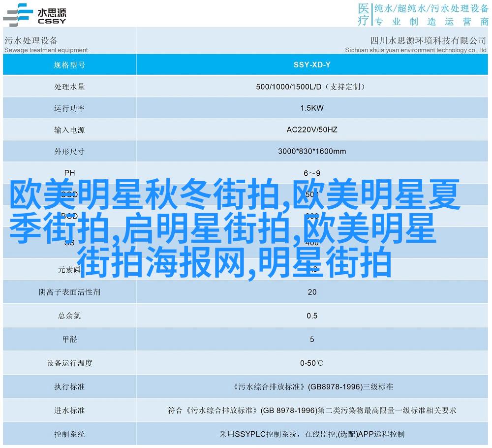Image resolution: width=492 pixels, height=448 pixels.
Task: Click the '纯水/超纯水/污水处理设备' slogan text
Action: [x=431, y=8]
